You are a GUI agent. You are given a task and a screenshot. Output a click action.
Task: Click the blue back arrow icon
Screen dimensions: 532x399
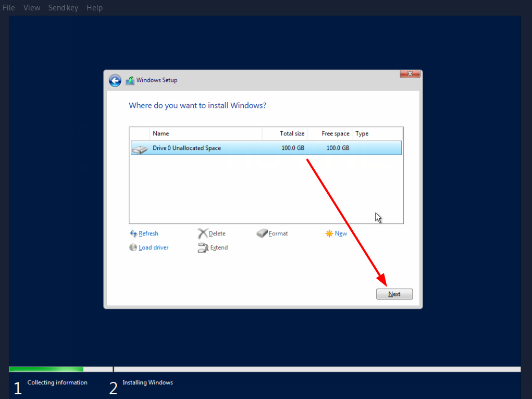pos(115,81)
